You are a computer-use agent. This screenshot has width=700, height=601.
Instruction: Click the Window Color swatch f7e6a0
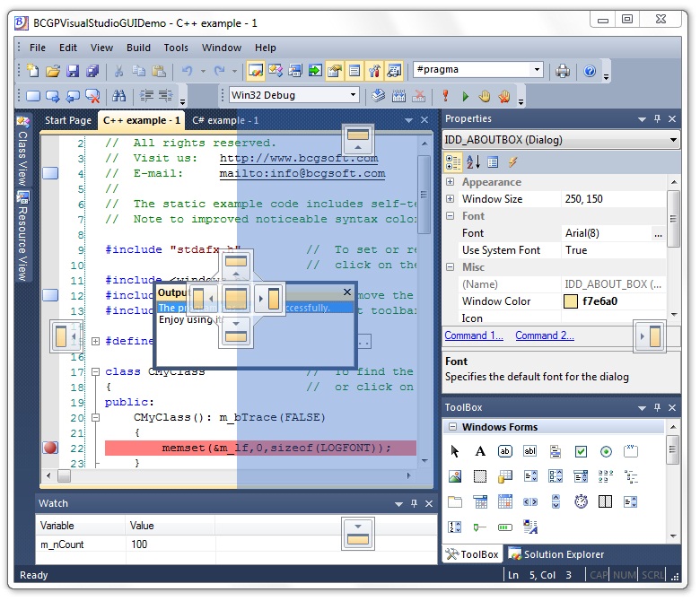(x=570, y=301)
